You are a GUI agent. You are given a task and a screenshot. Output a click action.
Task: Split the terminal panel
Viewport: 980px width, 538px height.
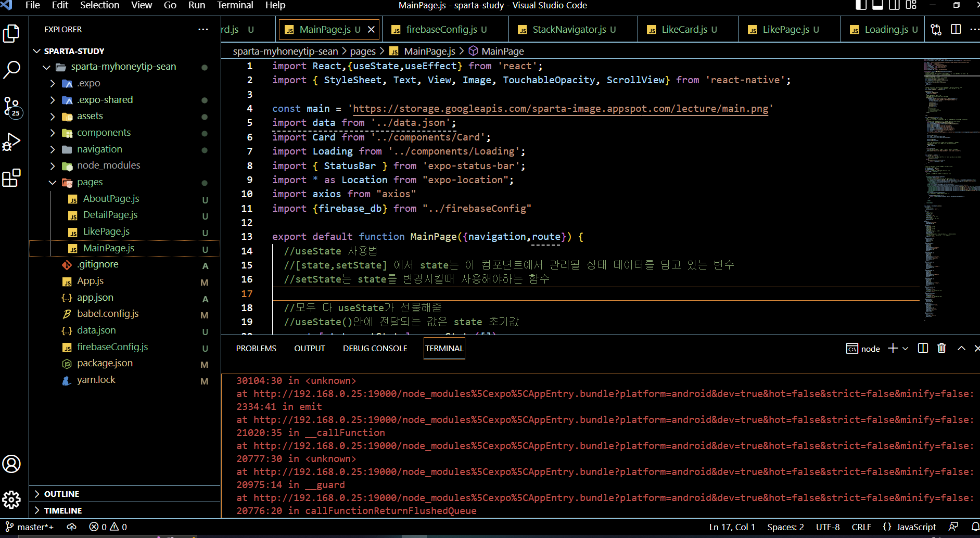pos(923,348)
